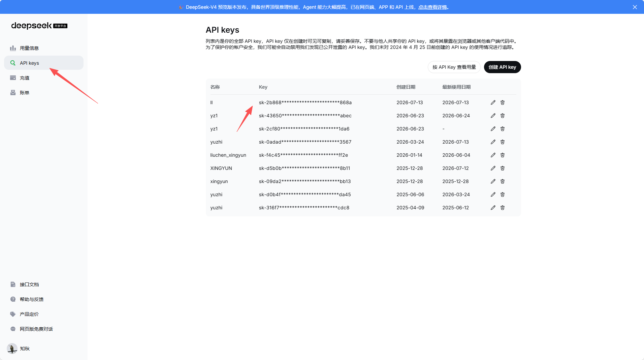Delete the yuzhi key ending da45
The height and width of the screenshot is (360, 644).
click(503, 194)
